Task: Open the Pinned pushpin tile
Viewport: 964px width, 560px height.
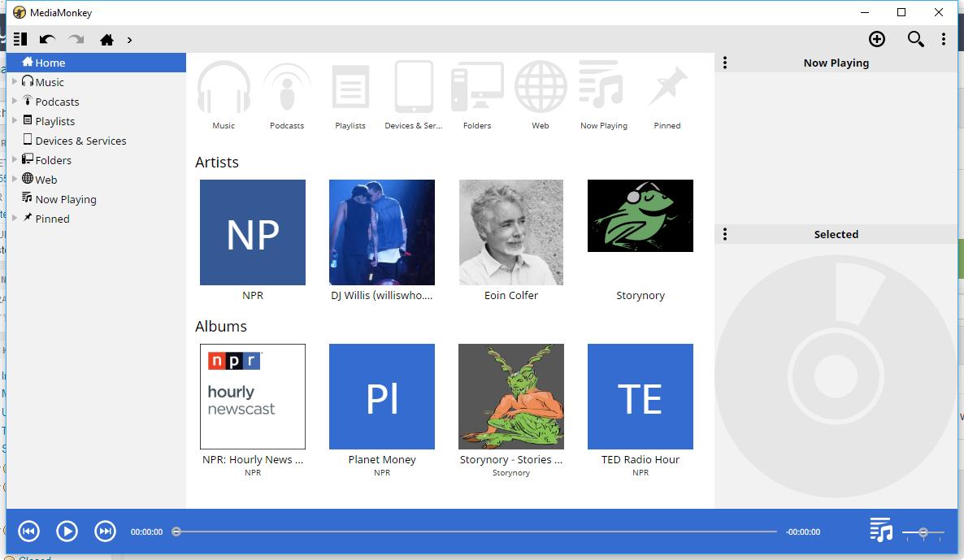Action: point(667,89)
